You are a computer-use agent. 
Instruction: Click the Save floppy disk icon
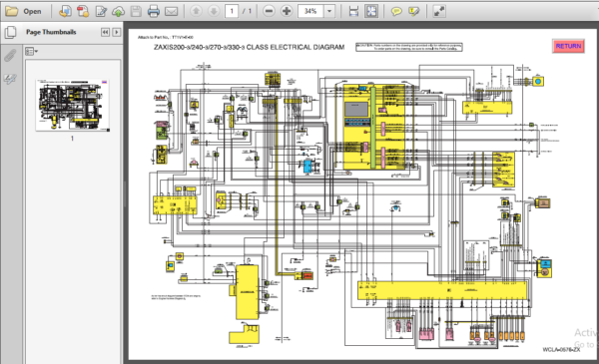[x=136, y=11]
